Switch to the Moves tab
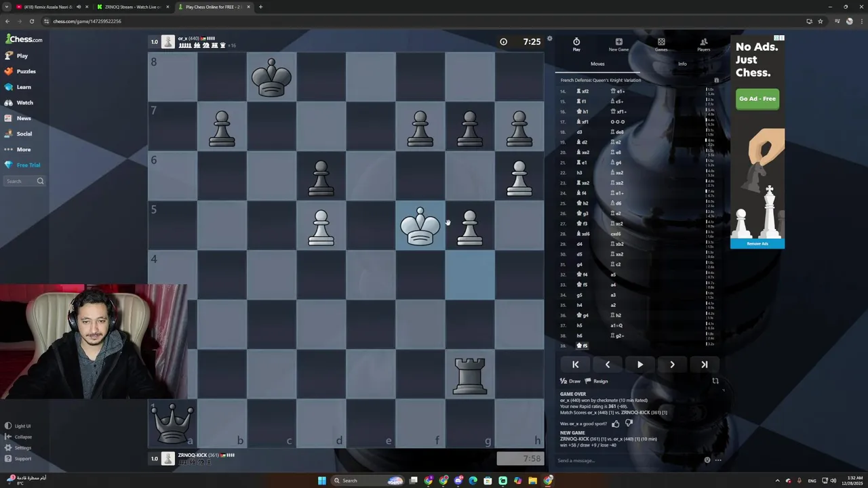Viewport: 868px width, 488px height. click(597, 64)
